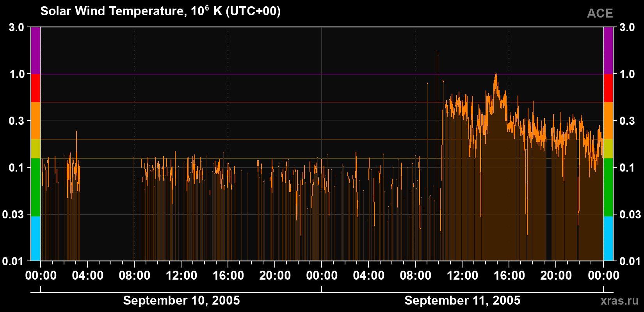Click the 16:00 time label for September 10
Image resolution: width=644 pixels, height=312 pixels.
pos(228,275)
